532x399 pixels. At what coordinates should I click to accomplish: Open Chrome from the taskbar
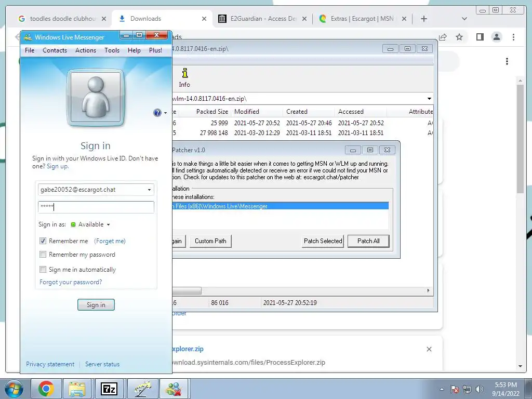click(46, 389)
